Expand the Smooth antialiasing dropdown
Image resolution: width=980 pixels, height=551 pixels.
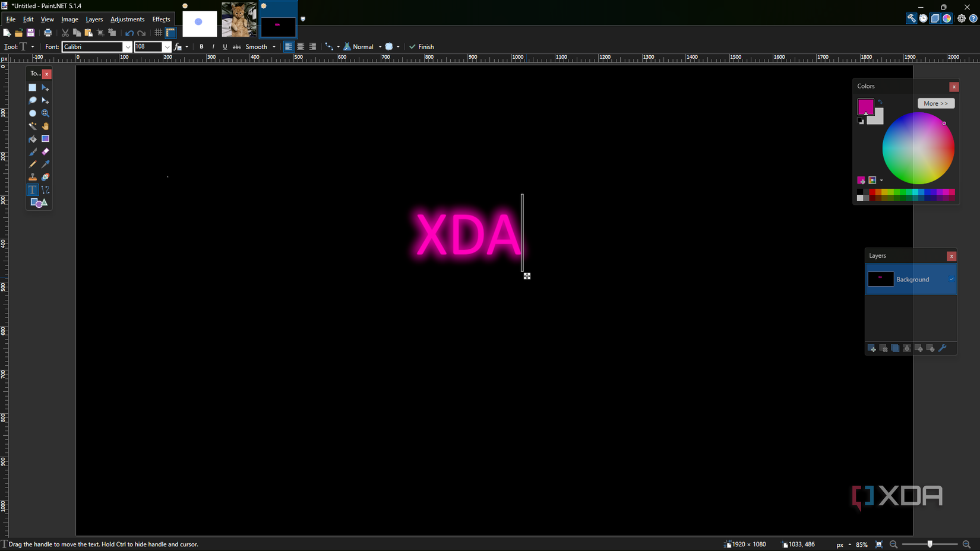click(274, 46)
